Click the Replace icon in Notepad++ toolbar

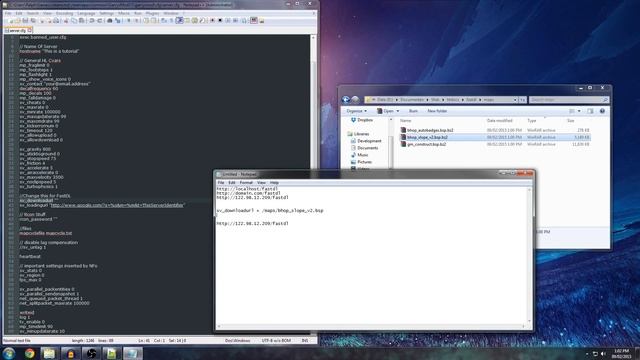tap(118, 20)
